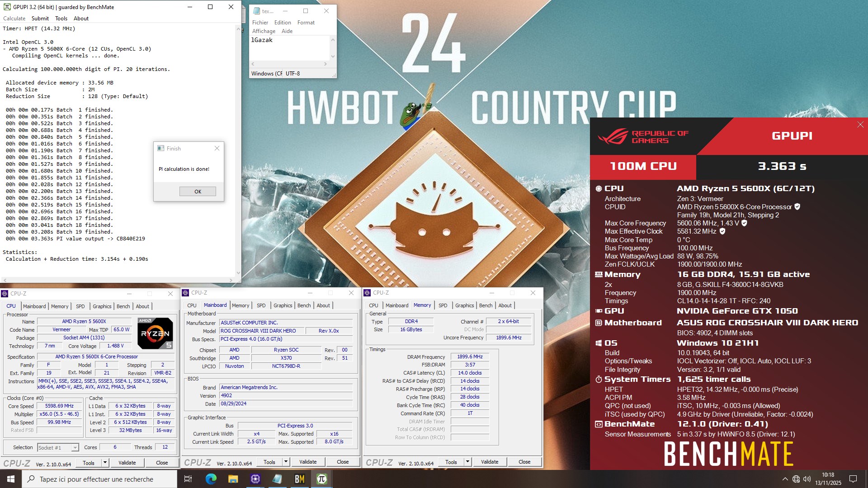The image size is (868, 488).
Task: Click Core Speed value 5598.69 MHz
Action: point(59,406)
